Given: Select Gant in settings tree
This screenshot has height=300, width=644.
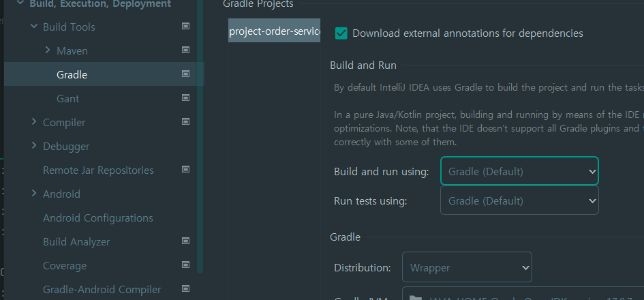Looking at the screenshot, I should [x=67, y=99].
